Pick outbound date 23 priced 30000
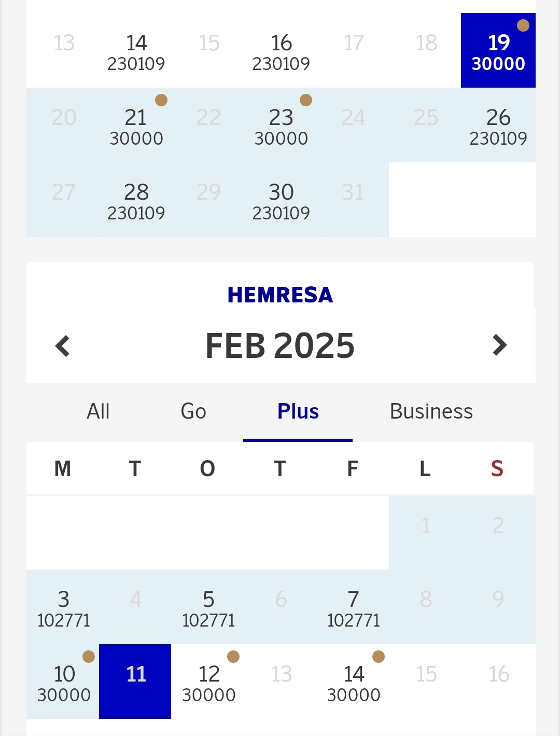This screenshot has height=736, width=560. [x=281, y=126]
